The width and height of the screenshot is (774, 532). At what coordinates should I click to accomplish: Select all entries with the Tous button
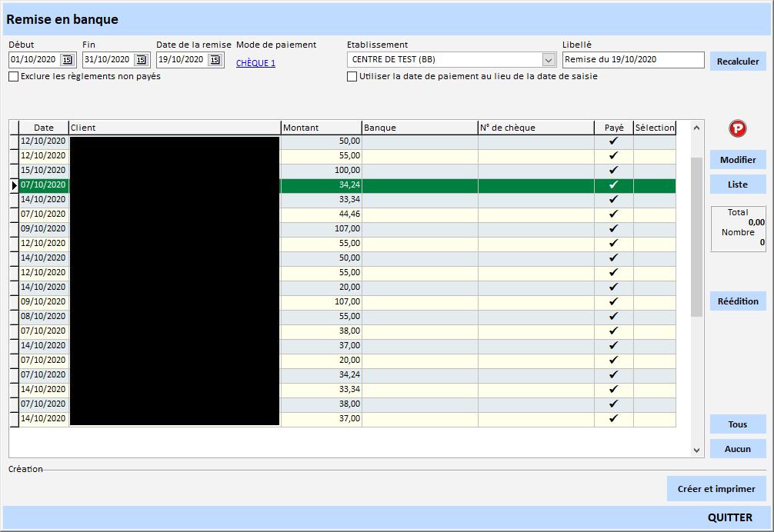pyautogui.click(x=738, y=424)
